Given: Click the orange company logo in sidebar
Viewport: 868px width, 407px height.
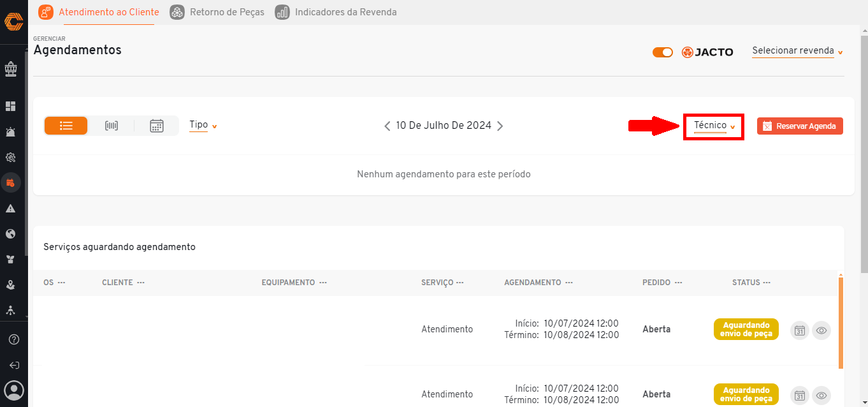Looking at the screenshot, I should [13, 22].
